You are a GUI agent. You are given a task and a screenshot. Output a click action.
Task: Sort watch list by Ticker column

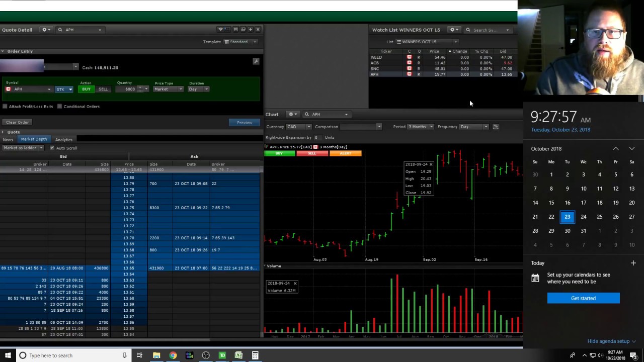(x=386, y=51)
